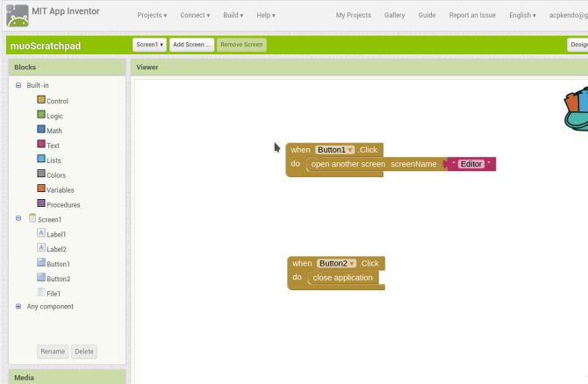Select the Lists blocks color icon
The width and height of the screenshot is (588, 384).
click(x=41, y=159)
